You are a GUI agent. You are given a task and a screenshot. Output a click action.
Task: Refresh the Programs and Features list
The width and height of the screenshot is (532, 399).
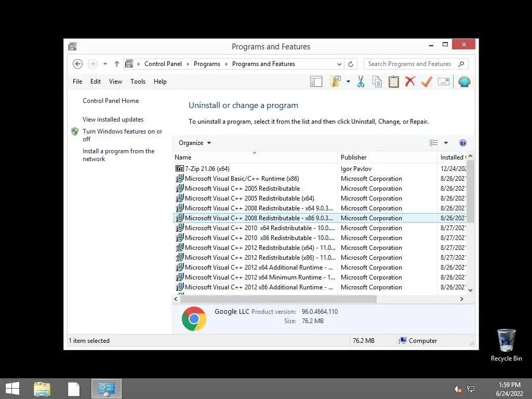[x=351, y=64]
